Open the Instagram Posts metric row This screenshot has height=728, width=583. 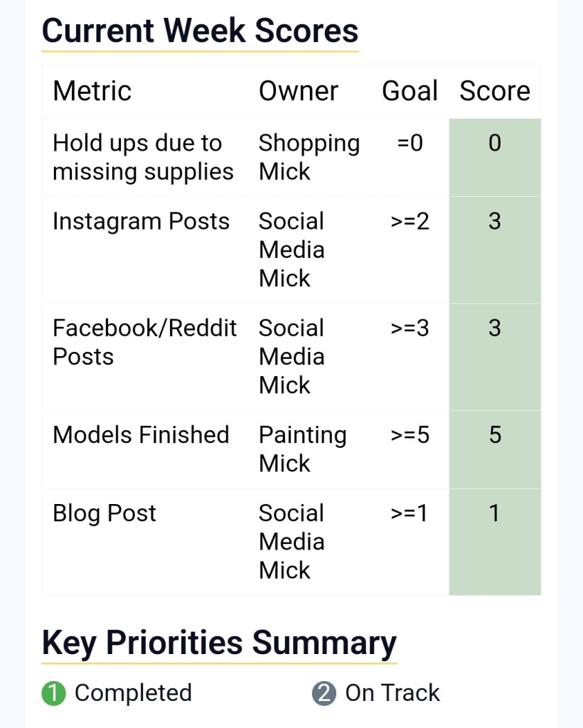pyautogui.click(x=141, y=221)
